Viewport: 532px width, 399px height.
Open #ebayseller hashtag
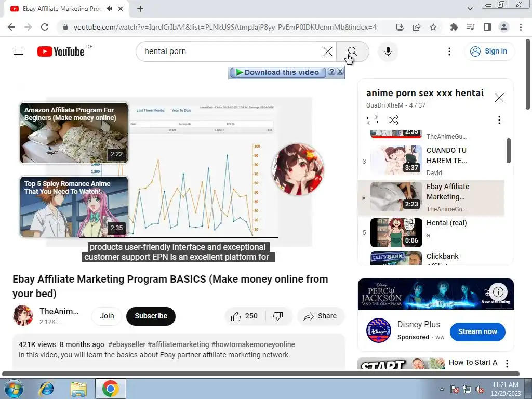(127, 344)
